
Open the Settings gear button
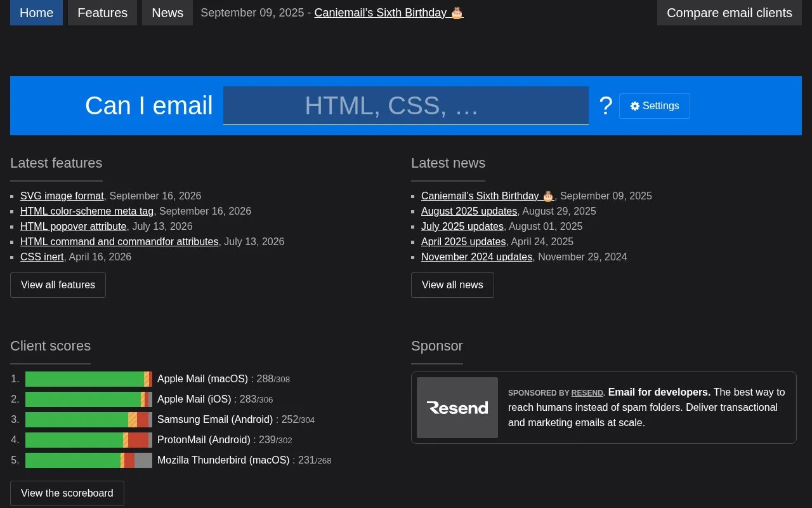coord(655,106)
